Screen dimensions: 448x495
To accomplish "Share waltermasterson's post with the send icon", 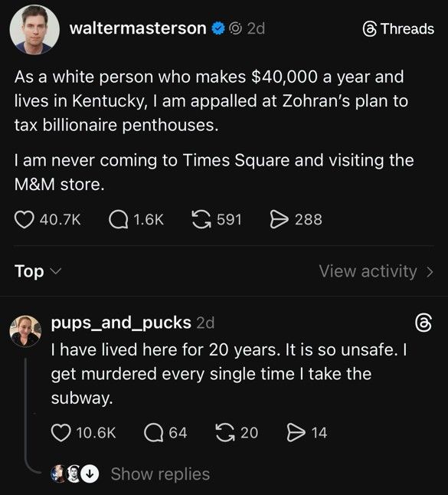I will (x=280, y=220).
